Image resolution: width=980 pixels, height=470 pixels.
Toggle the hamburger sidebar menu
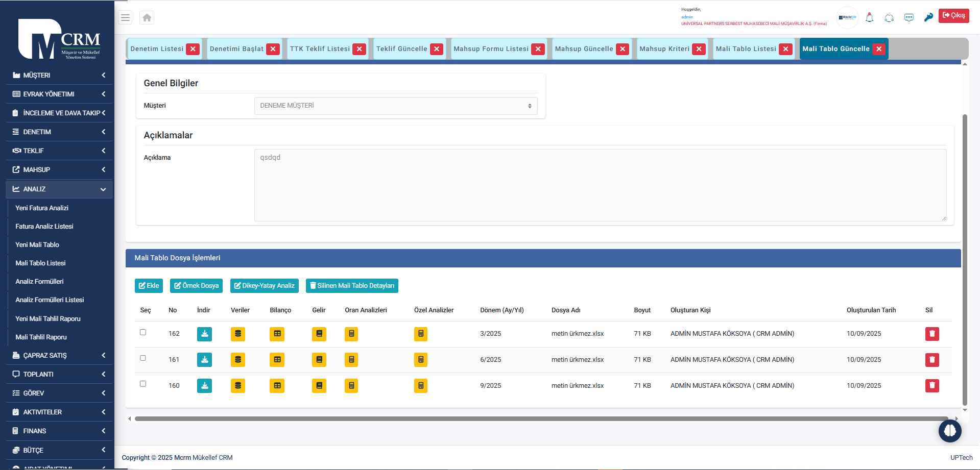[x=125, y=17]
